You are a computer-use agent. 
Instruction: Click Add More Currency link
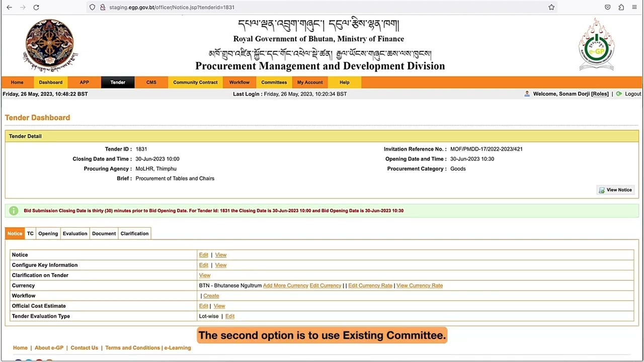point(285,286)
